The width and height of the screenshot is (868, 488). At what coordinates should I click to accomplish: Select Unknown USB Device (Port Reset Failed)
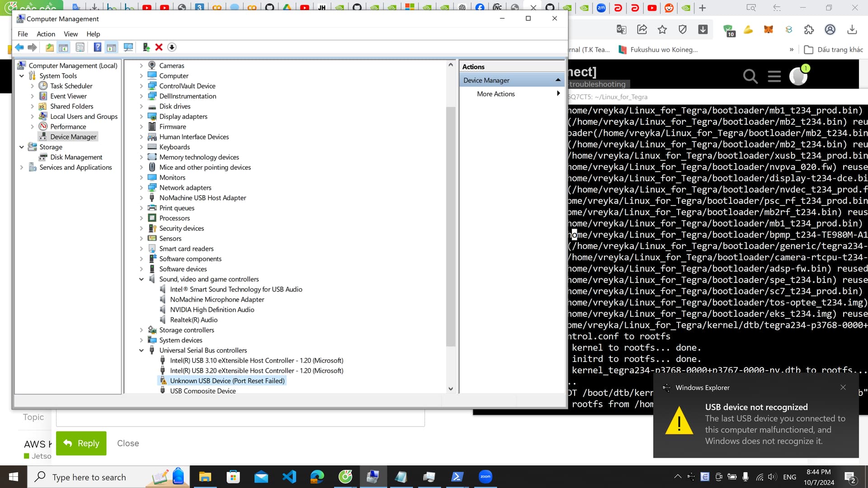[227, 381]
